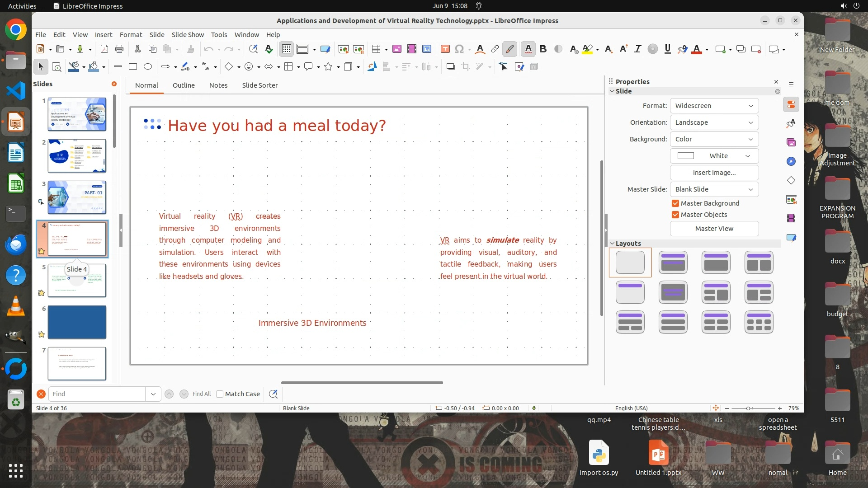Screen dimensions: 868x488
Task: Open the Slide Show menu
Action: [188, 35]
